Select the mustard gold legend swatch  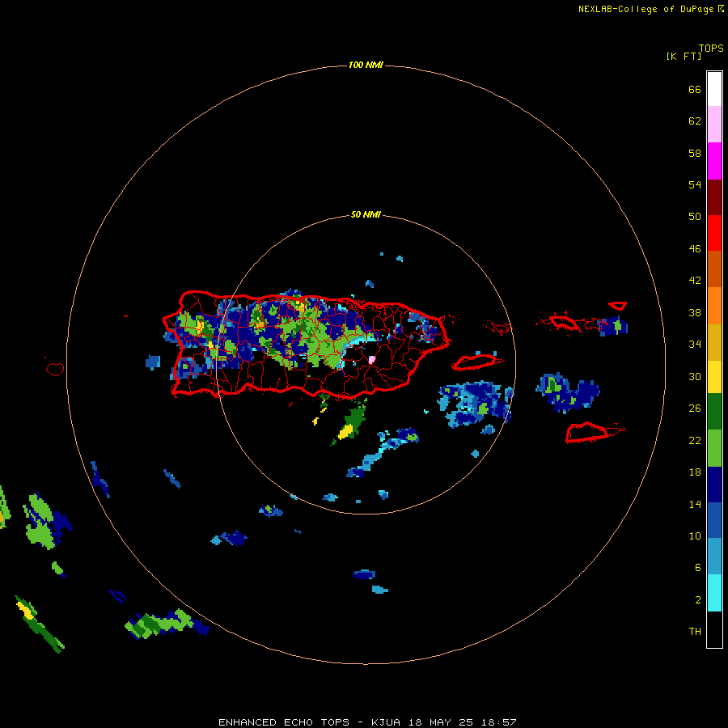[x=714, y=342]
